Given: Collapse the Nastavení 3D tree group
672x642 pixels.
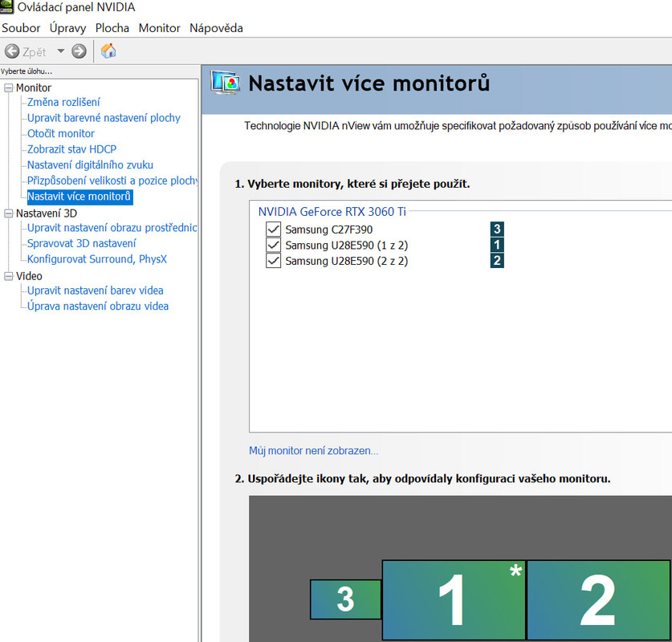Looking at the screenshot, I should [x=9, y=213].
